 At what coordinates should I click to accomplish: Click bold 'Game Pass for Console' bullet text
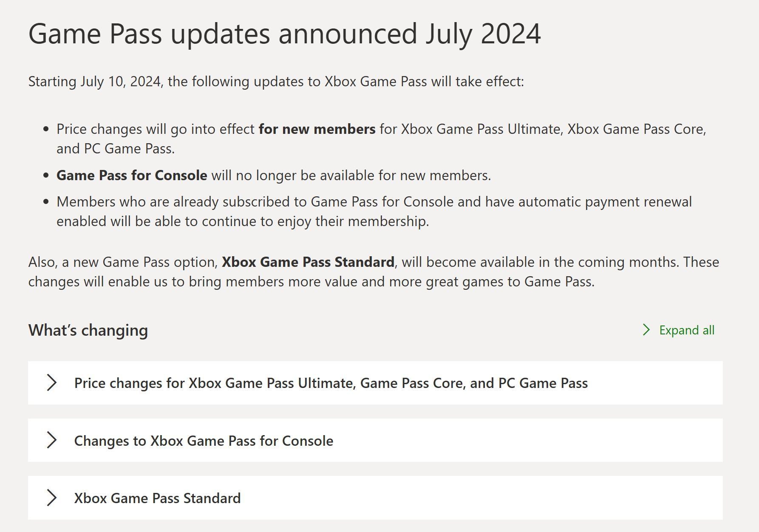tap(132, 175)
